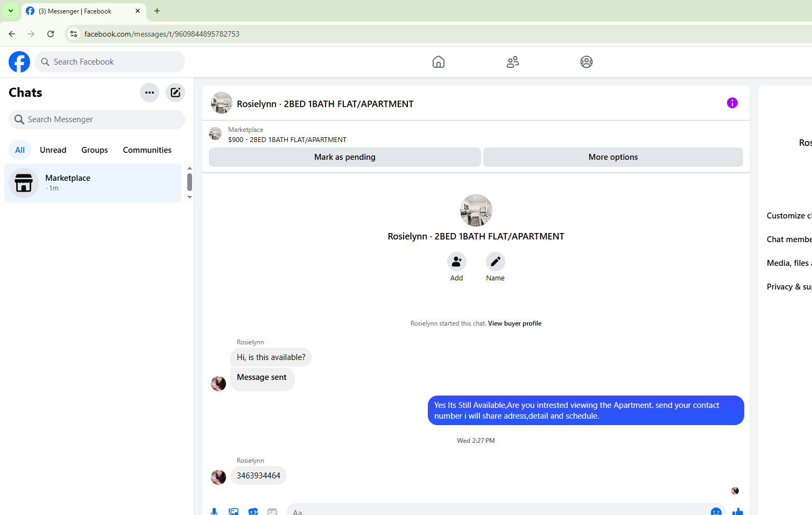The height and width of the screenshot is (515, 812).
Task: Click the 'Hi, is this available?' message
Action: [x=271, y=357]
